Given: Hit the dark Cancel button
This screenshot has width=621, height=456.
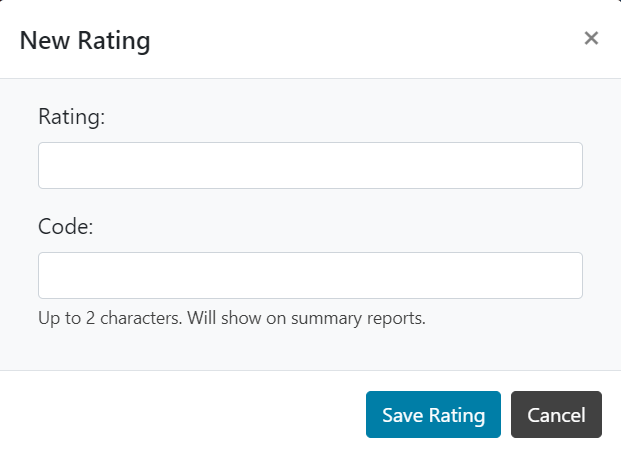Looking at the screenshot, I should (556, 414).
